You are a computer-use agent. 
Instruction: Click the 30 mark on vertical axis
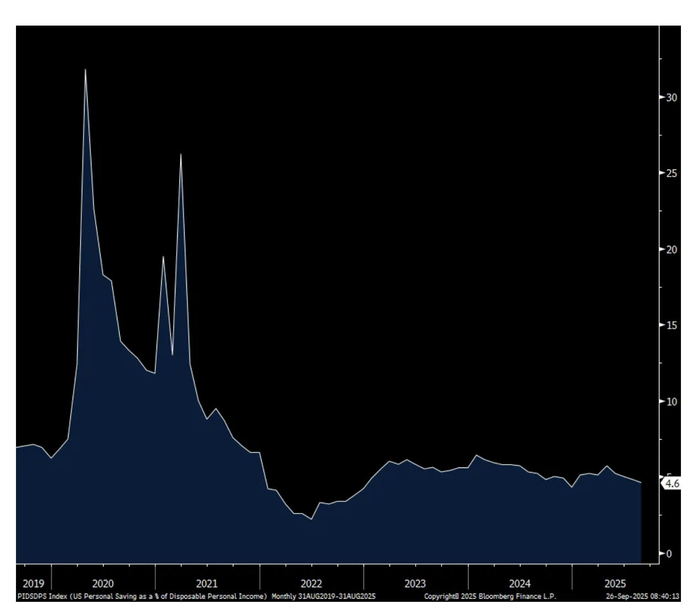tap(671, 97)
